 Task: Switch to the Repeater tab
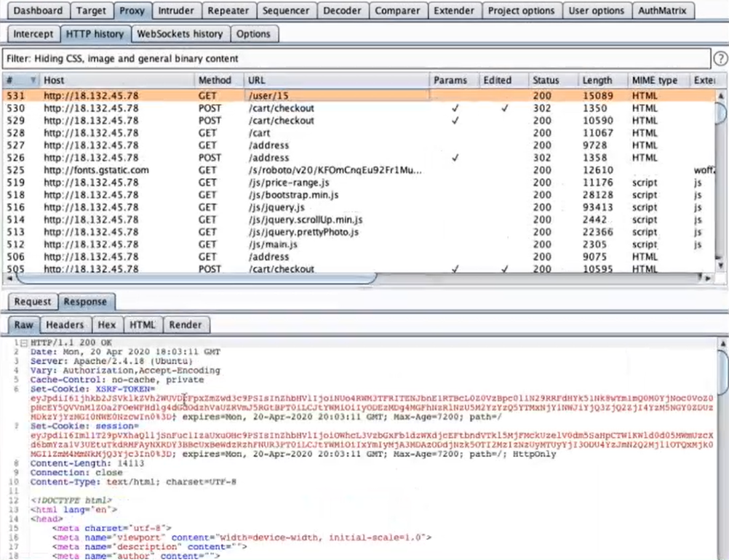pyautogui.click(x=228, y=11)
